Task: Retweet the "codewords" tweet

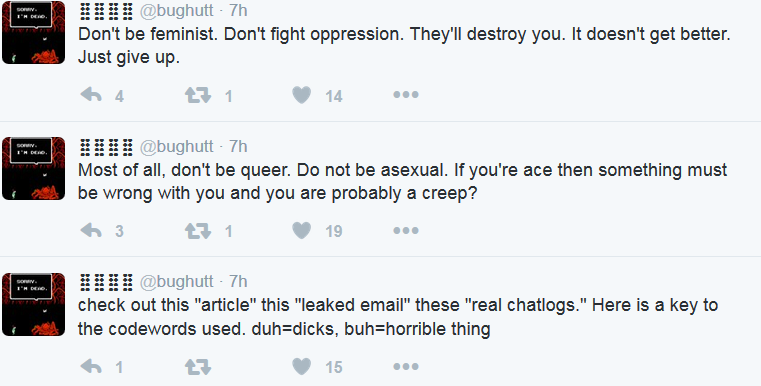Action: [x=198, y=366]
